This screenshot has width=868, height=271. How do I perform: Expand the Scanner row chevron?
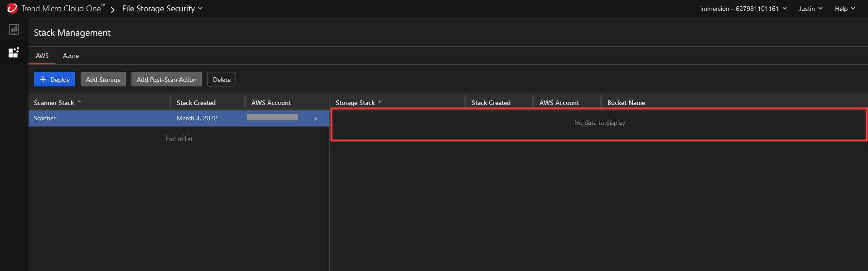316,119
